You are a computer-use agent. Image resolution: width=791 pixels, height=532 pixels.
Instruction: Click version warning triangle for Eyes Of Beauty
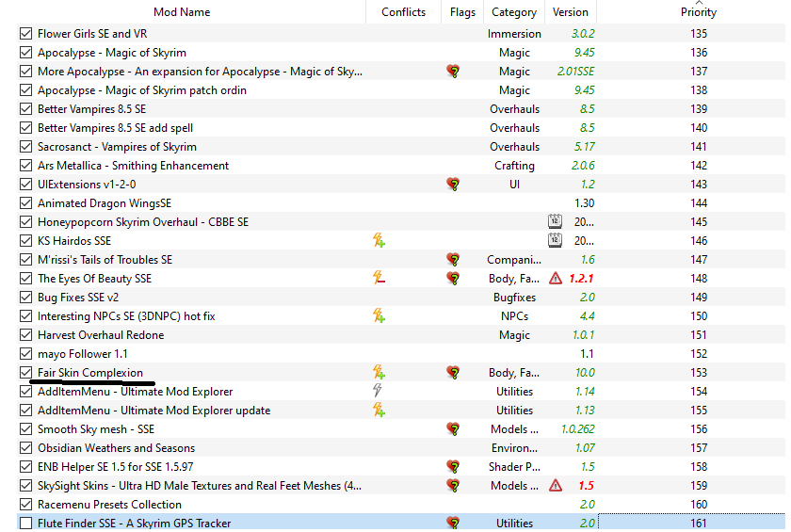click(556, 279)
